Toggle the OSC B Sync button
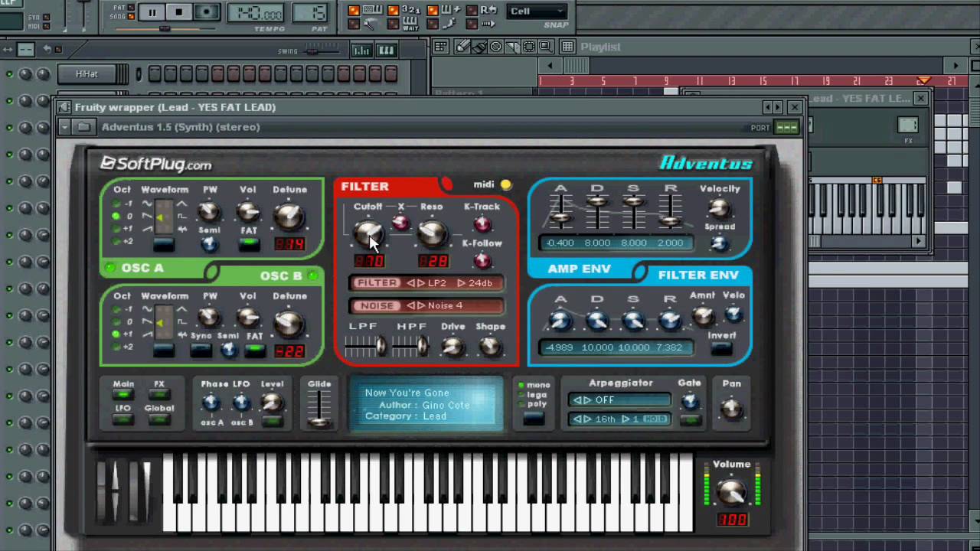This screenshot has height=551, width=980. (201, 350)
